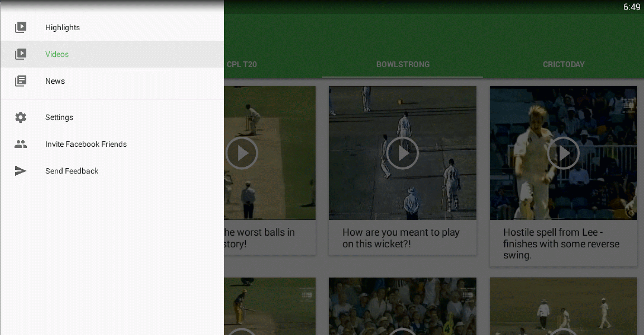
Task: Click Send Feedback
Action: click(71, 171)
